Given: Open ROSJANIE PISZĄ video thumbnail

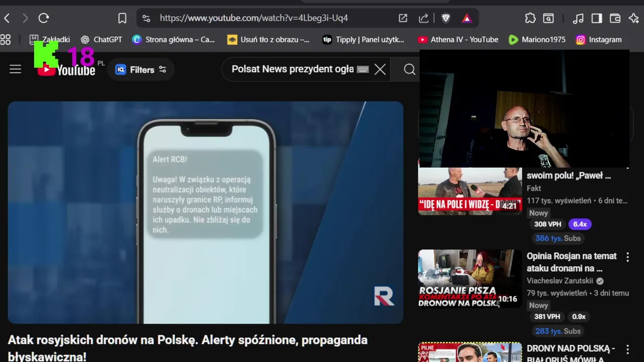Looking at the screenshot, I should (x=470, y=279).
